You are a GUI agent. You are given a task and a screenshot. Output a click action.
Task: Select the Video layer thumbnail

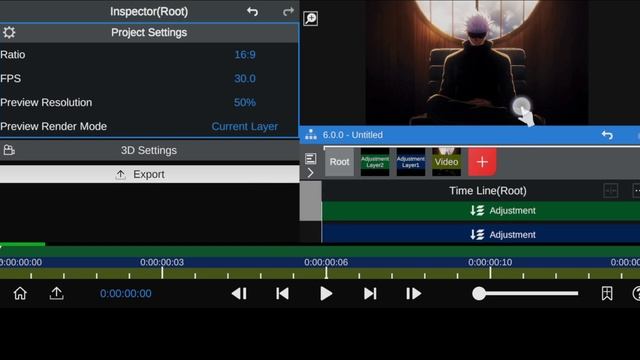click(x=447, y=162)
